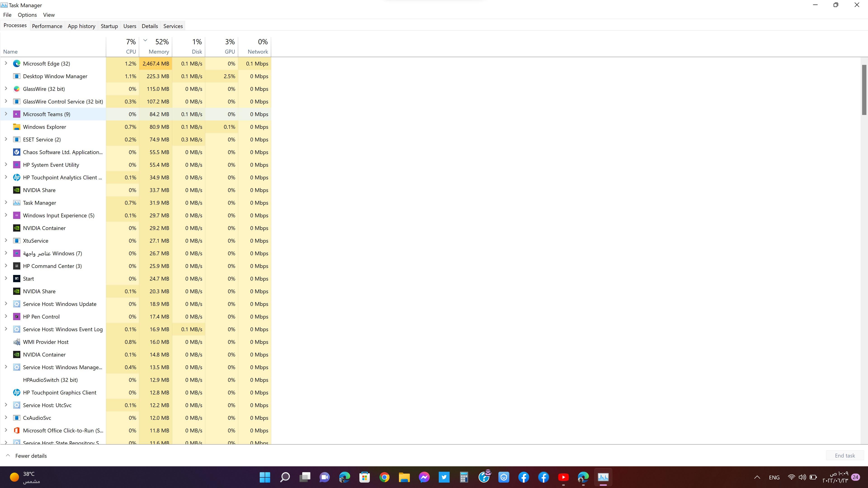Open Twitter app from the taskbar
This screenshot has height=488, width=868.
444,477
